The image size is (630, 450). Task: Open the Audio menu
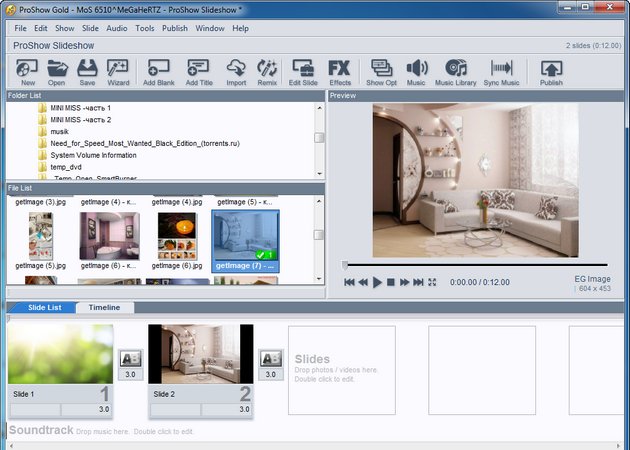coord(116,28)
